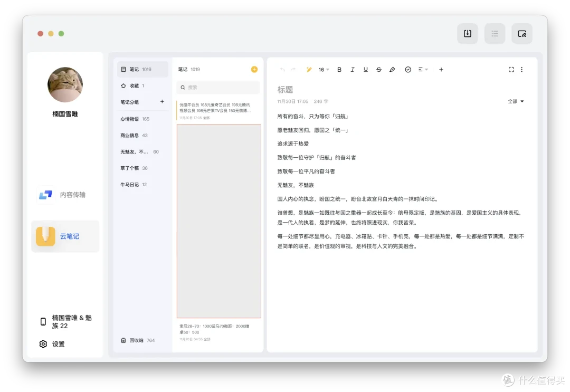Image resolution: width=570 pixels, height=392 pixels.
Task: Select the yellow magic pen tool
Action: tap(309, 70)
